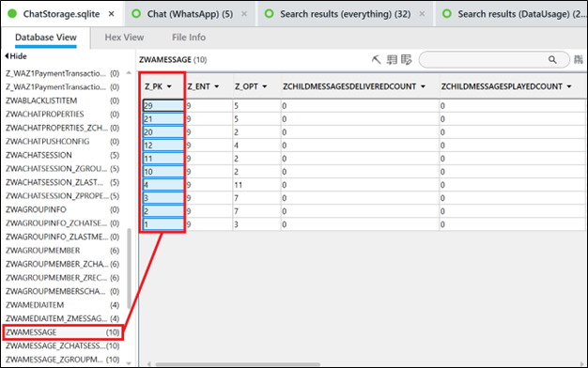Hide the table list panel

point(16,56)
